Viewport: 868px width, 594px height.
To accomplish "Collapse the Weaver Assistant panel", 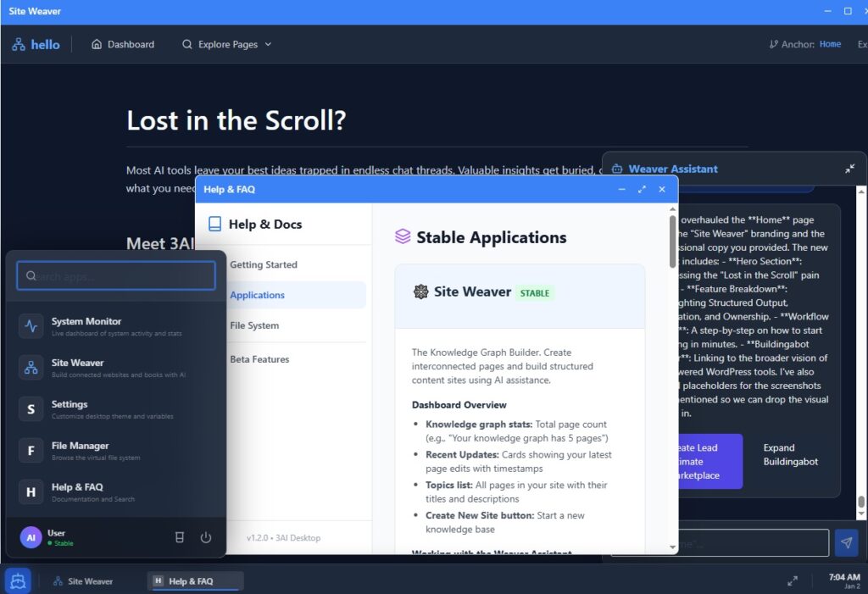I will pyautogui.click(x=849, y=169).
